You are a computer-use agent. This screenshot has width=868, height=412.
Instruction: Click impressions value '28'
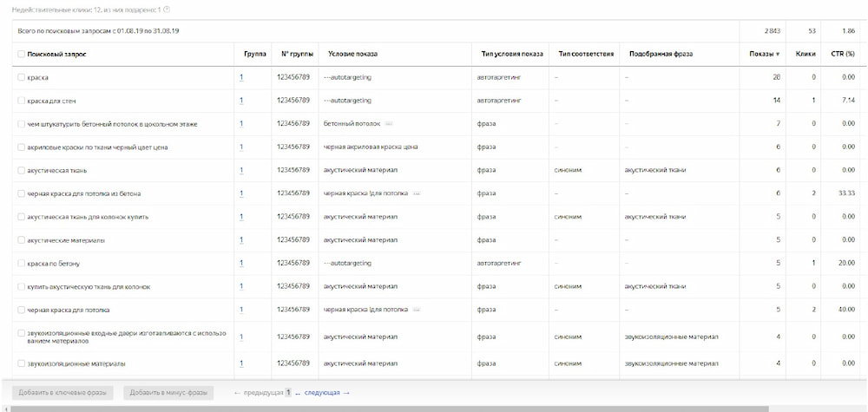click(x=777, y=77)
